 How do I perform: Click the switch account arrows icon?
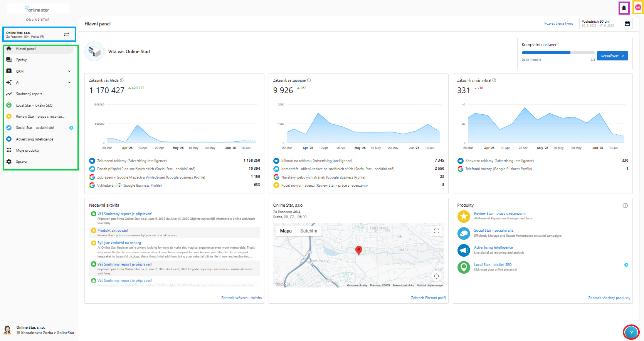tap(66, 34)
